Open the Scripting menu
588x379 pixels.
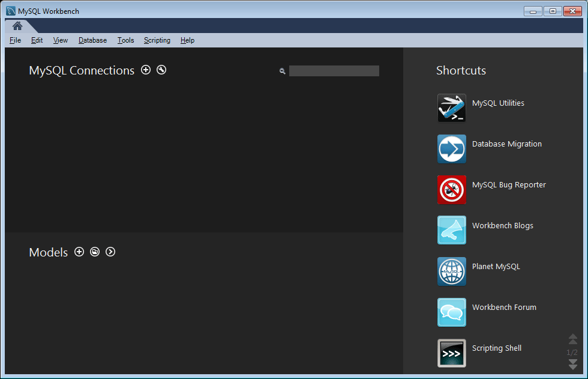[x=157, y=40]
